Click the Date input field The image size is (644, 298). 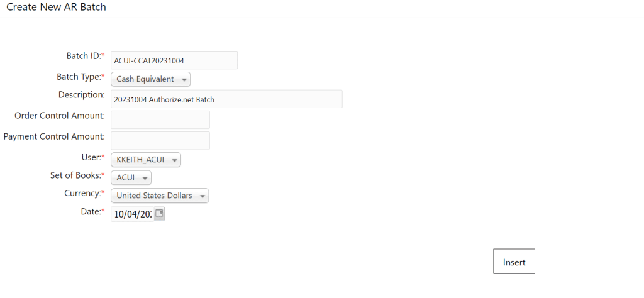point(133,214)
